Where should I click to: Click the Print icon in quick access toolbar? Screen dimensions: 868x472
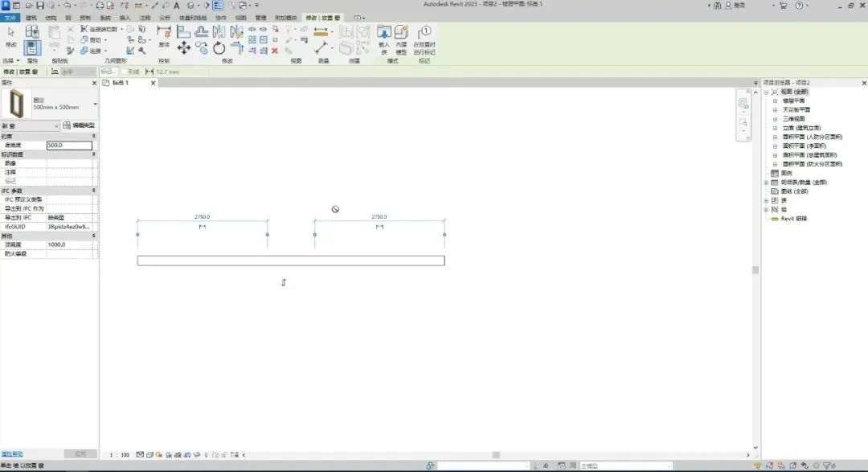[x=100, y=6]
